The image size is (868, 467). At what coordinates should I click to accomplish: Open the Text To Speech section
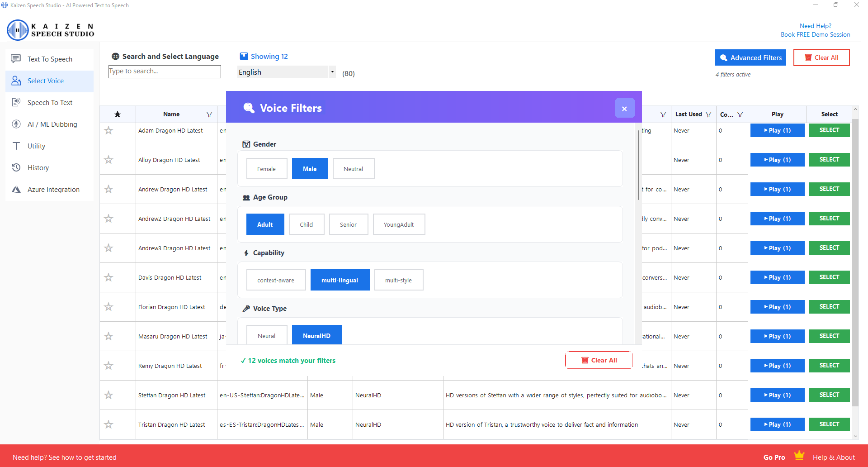49,59
